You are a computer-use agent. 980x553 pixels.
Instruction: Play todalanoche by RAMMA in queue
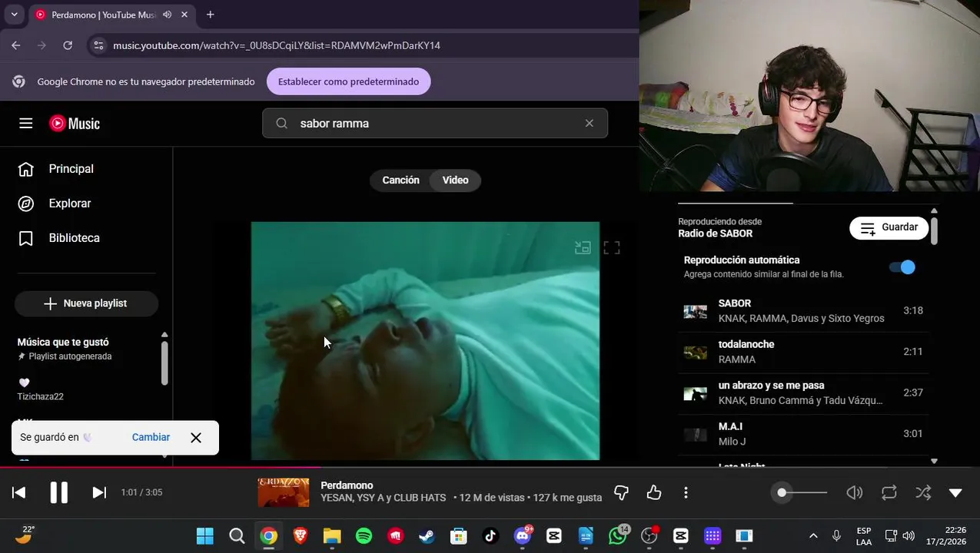tap(803, 352)
